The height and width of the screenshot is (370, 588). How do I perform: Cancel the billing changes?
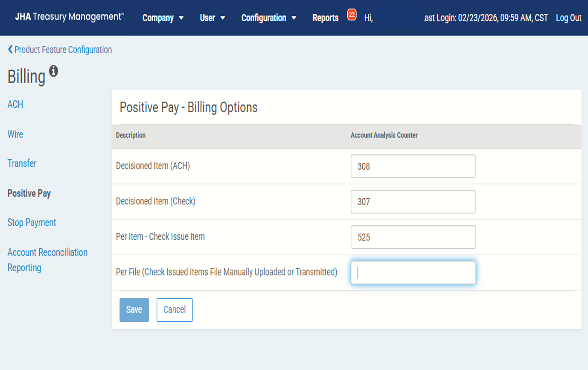click(174, 310)
